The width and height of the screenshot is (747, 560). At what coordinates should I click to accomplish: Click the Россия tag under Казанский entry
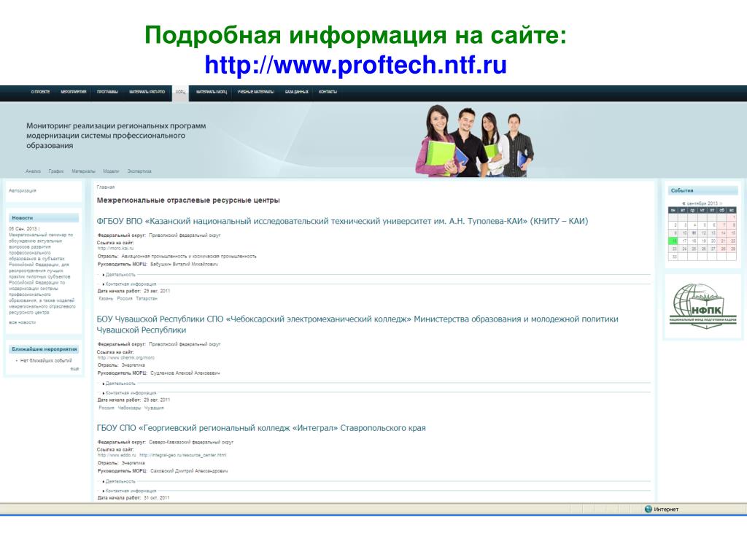point(125,298)
